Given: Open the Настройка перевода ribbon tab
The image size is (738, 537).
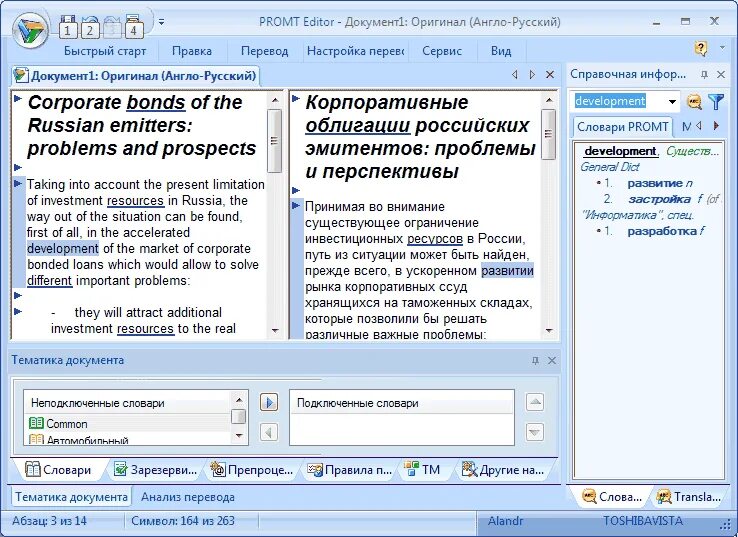Looking at the screenshot, I should (355, 51).
